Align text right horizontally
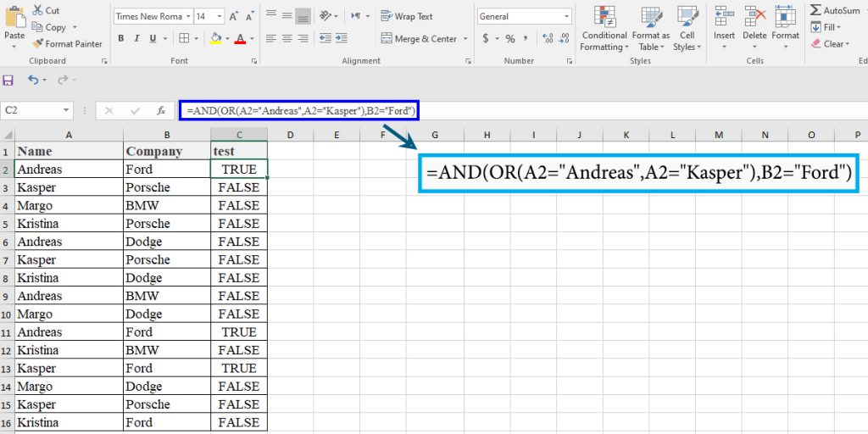This screenshot has width=868, height=434. click(303, 38)
